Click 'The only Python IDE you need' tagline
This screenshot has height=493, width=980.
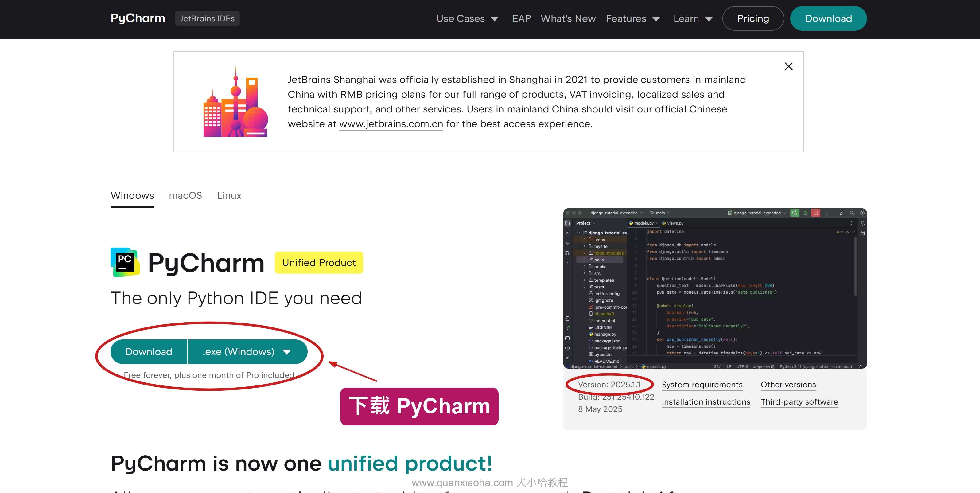(x=236, y=298)
